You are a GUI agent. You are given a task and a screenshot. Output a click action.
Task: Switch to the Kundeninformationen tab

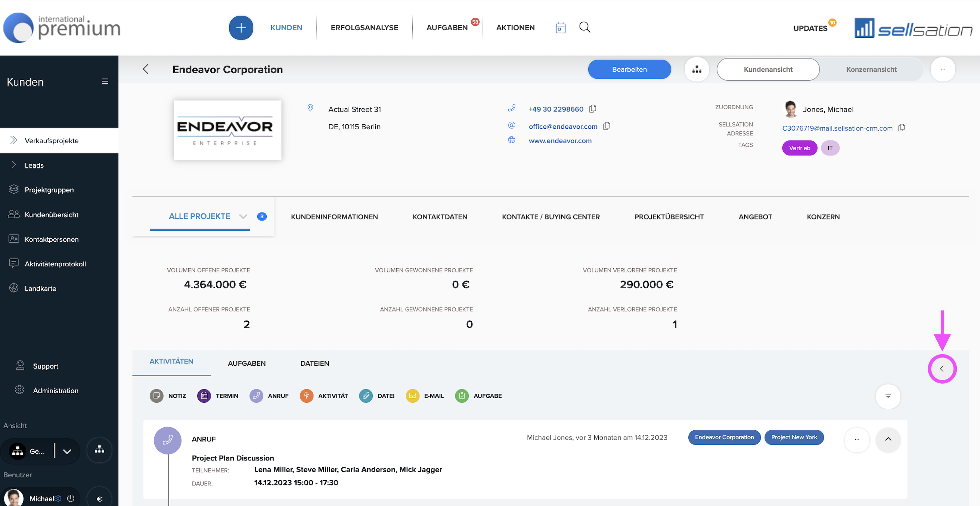click(334, 217)
